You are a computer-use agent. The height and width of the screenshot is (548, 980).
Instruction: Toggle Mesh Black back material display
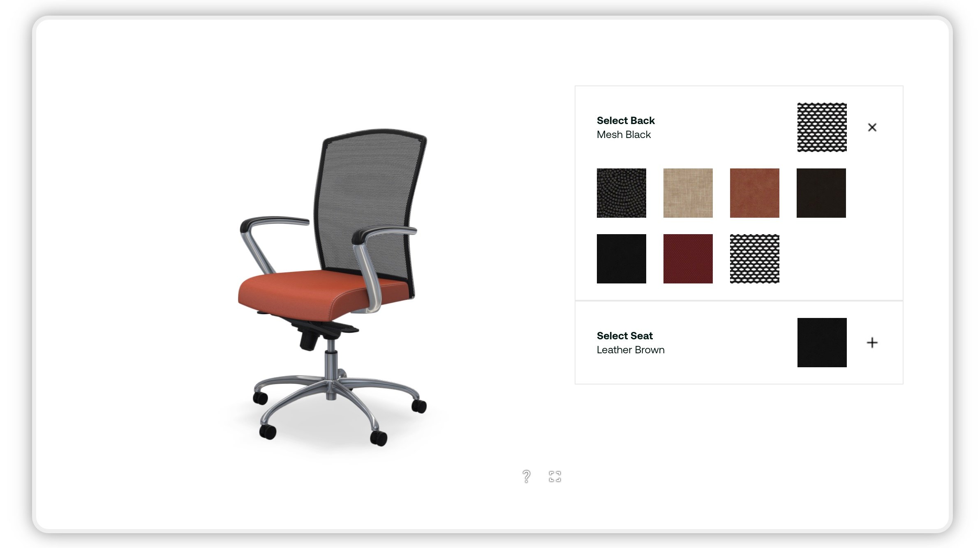[871, 127]
